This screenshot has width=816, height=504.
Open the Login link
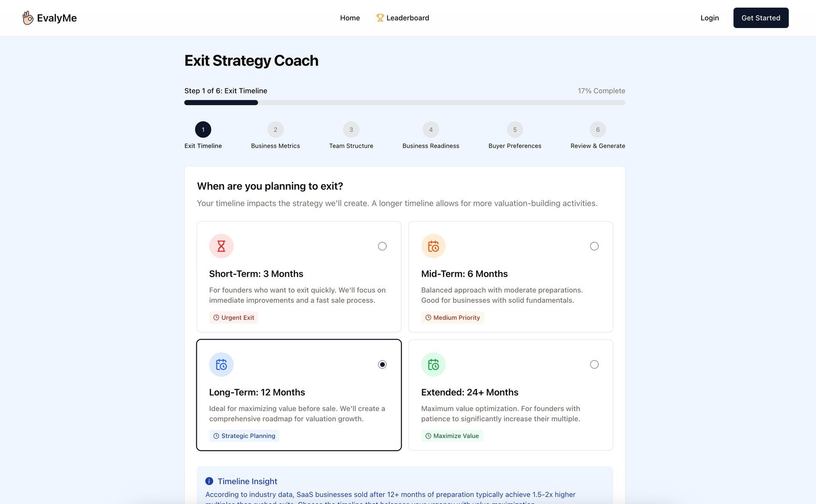click(x=709, y=18)
